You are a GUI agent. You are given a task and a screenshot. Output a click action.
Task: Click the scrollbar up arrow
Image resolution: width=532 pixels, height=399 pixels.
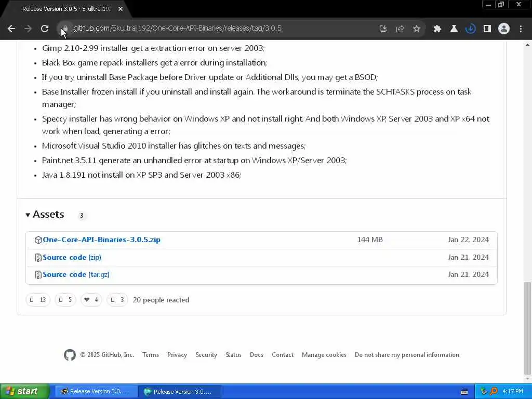[527, 45]
